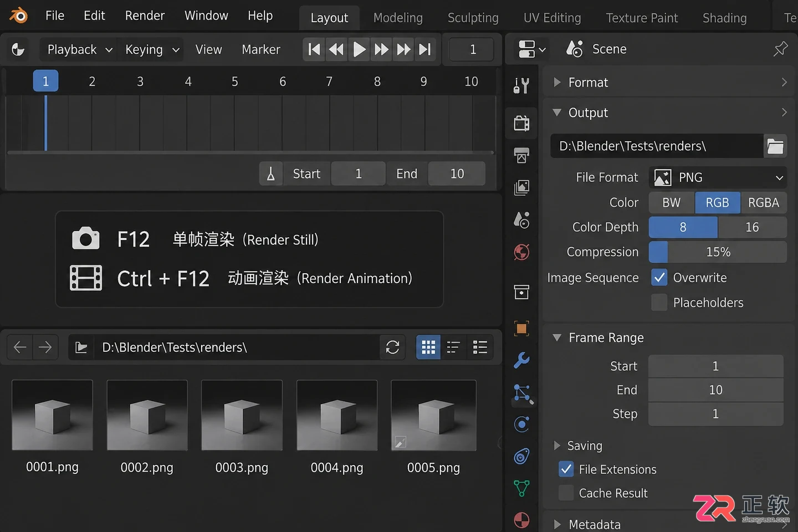Open the World properties tab
This screenshot has height=532, width=798.
521,252
